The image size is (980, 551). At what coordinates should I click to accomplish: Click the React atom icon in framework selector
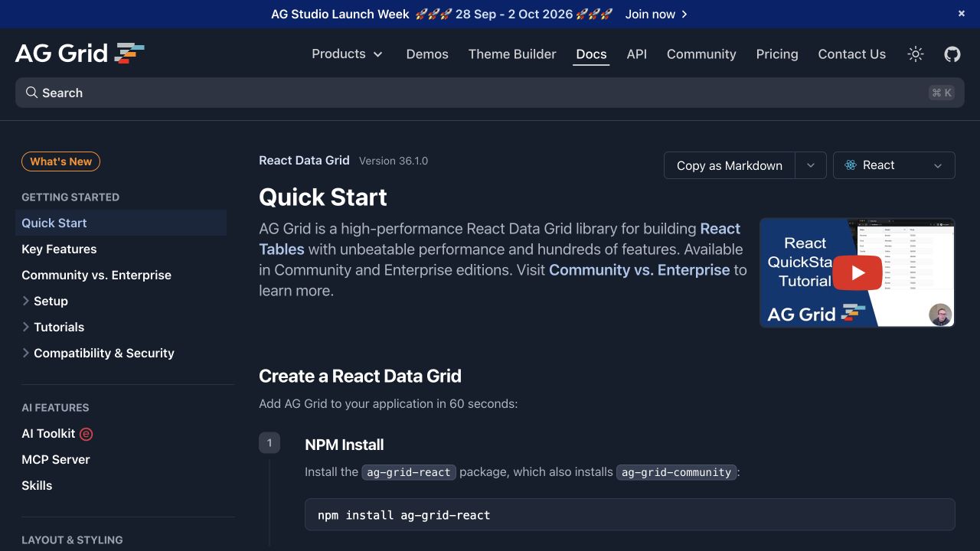[850, 165]
